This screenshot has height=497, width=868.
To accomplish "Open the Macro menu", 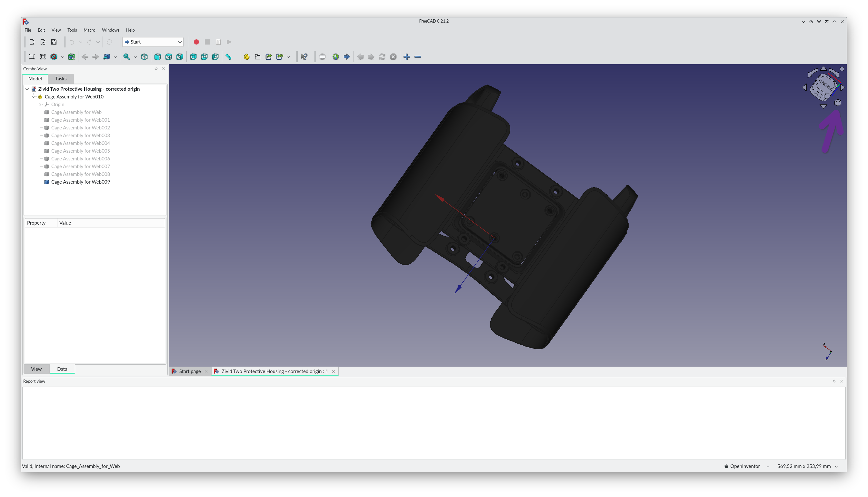I will (x=89, y=30).
